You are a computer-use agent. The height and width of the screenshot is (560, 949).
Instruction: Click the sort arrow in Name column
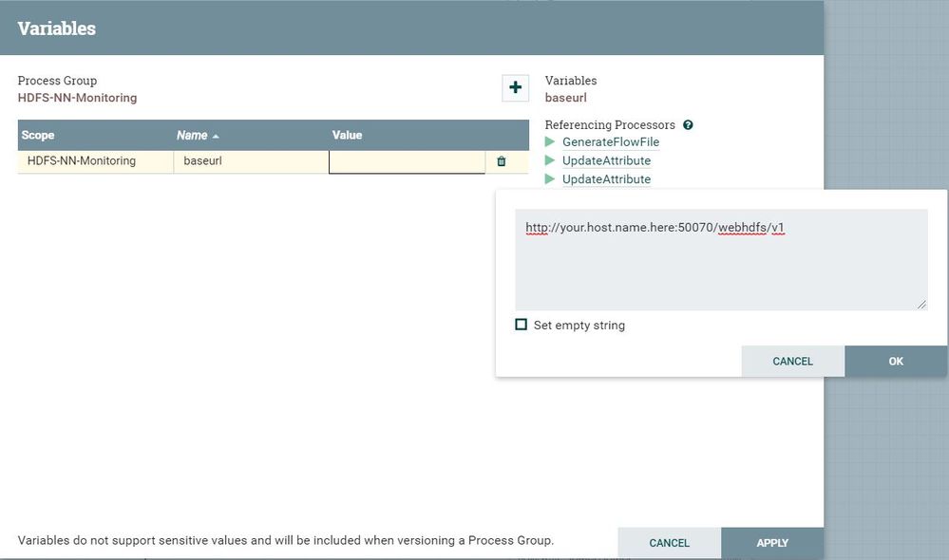[x=216, y=136]
